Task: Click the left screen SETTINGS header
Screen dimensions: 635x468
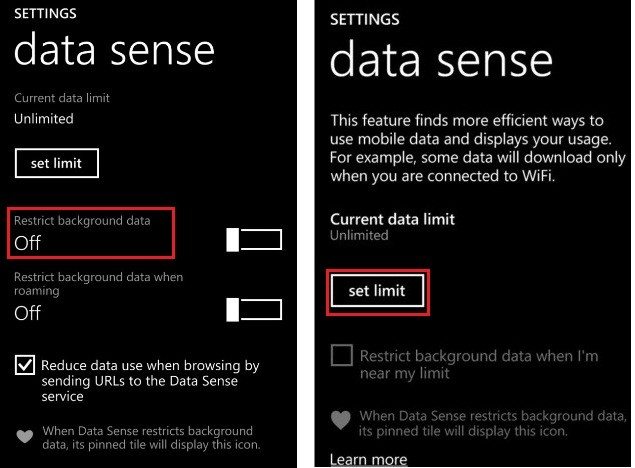Action: coord(45,13)
